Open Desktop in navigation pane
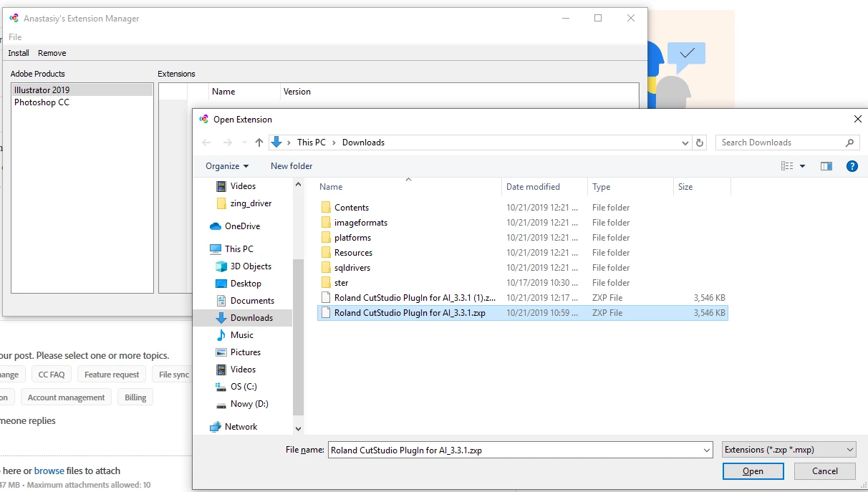Image resolution: width=868 pixels, height=492 pixels. (246, 284)
